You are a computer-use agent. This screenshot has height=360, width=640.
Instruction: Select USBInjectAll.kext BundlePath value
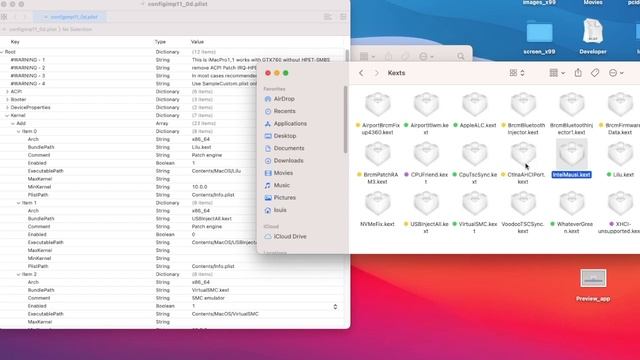coord(211,218)
